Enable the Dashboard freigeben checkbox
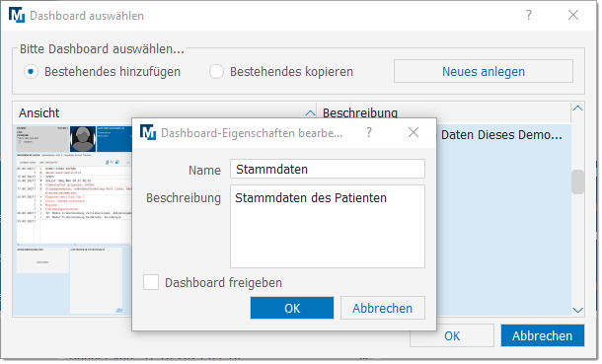The width and height of the screenshot is (602, 364). point(151,282)
